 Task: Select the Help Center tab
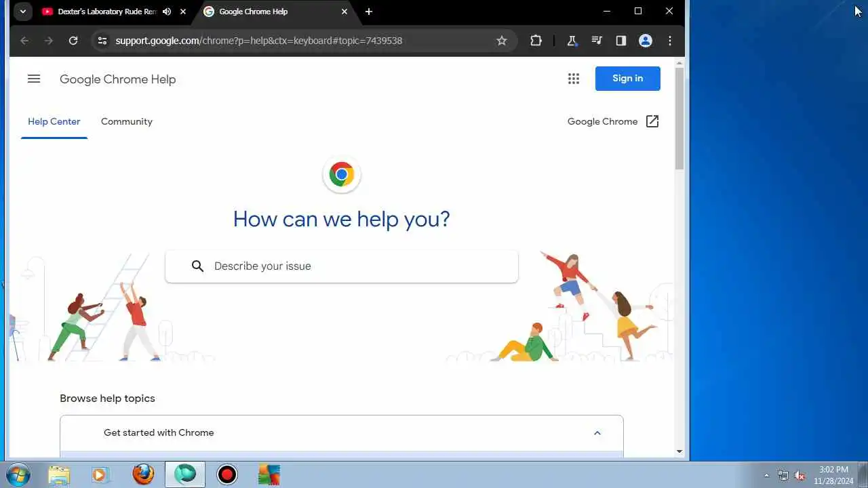tap(54, 122)
